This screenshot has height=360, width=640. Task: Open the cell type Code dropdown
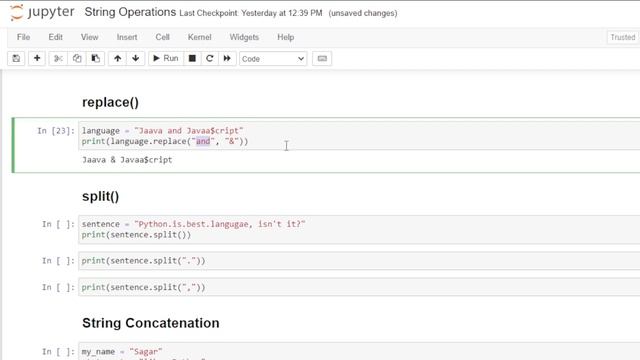tap(273, 59)
